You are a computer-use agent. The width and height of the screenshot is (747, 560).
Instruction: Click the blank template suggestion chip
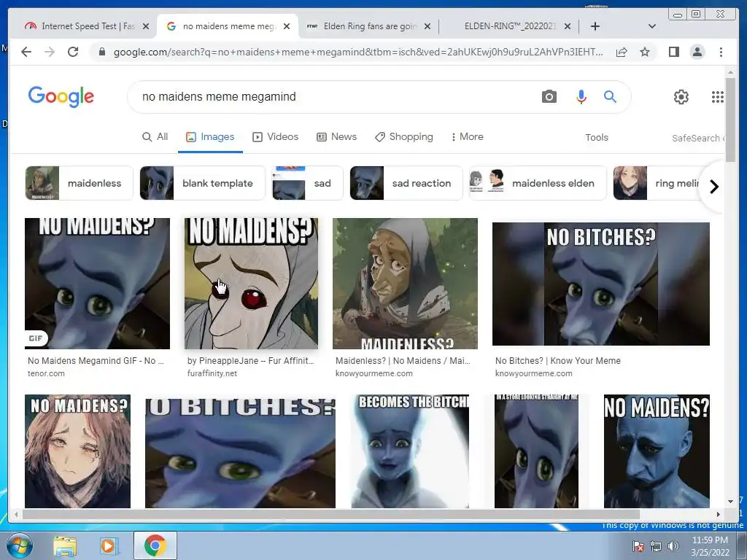[203, 183]
